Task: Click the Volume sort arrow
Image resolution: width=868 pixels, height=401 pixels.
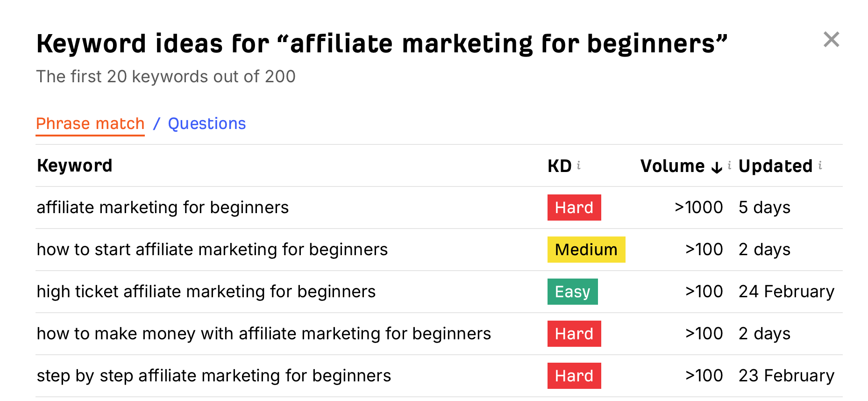Action: click(716, 167)
